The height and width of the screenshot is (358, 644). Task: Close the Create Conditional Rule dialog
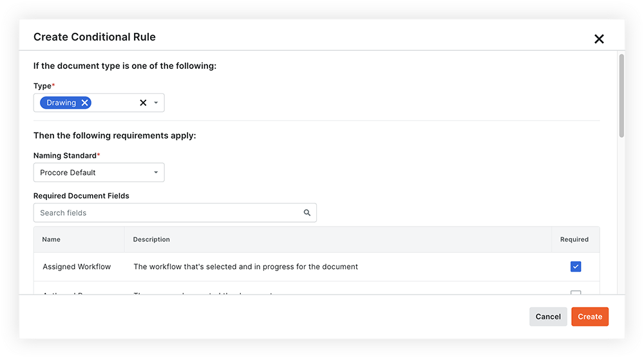click(x=599, y=39)
